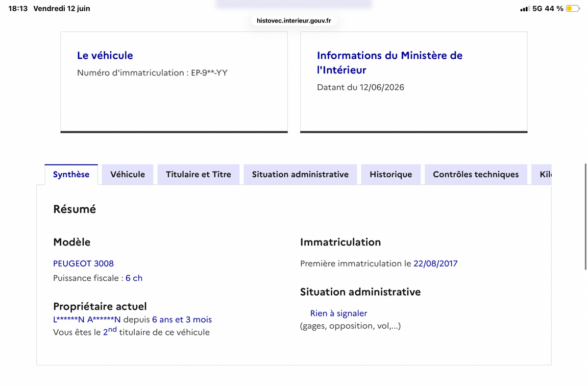Screen dimensions: 588x386
Task: Switch to the Véhicule tab
Action: pyautogui.click(x=127, y=174)
